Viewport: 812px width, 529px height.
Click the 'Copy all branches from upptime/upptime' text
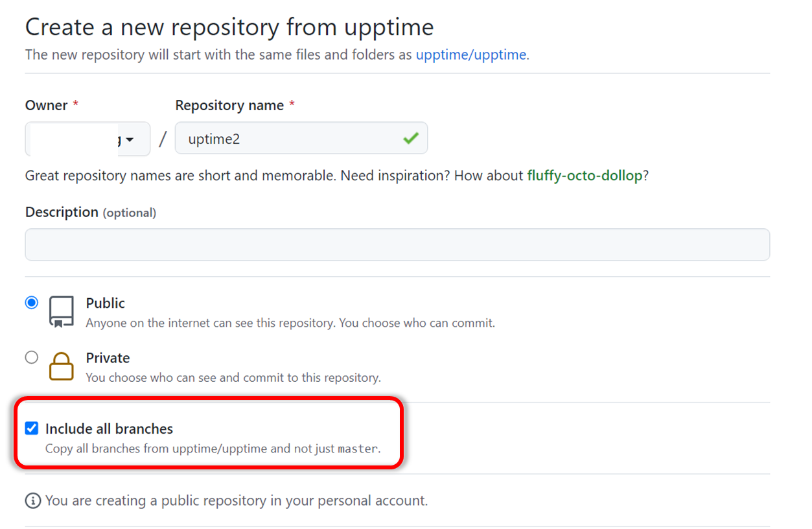(x=213, y=448)
